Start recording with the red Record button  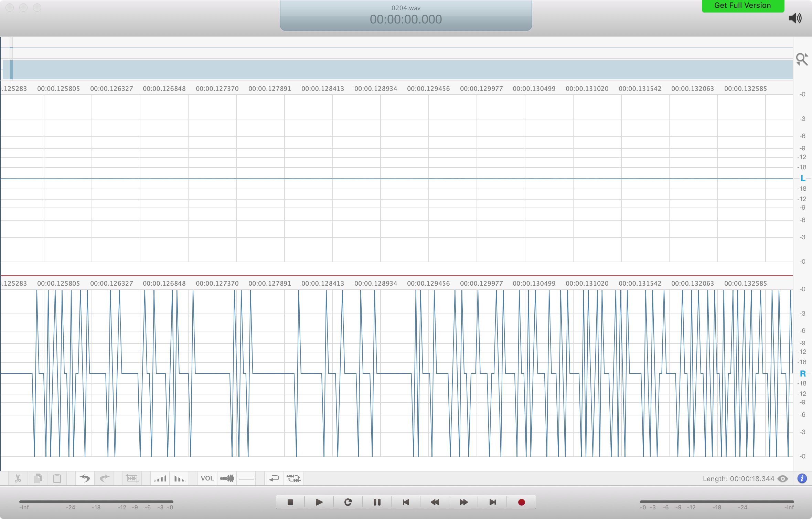coord(521,502)
